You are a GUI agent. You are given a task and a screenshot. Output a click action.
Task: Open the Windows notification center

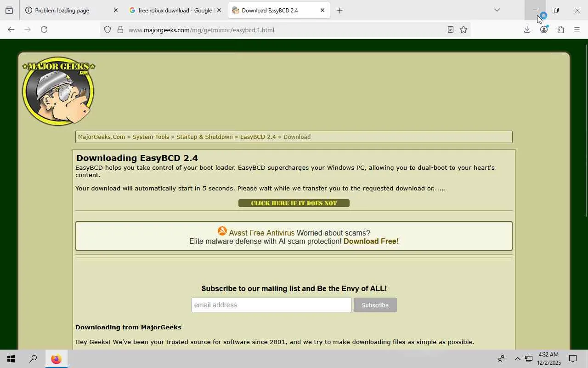point(573,359)
